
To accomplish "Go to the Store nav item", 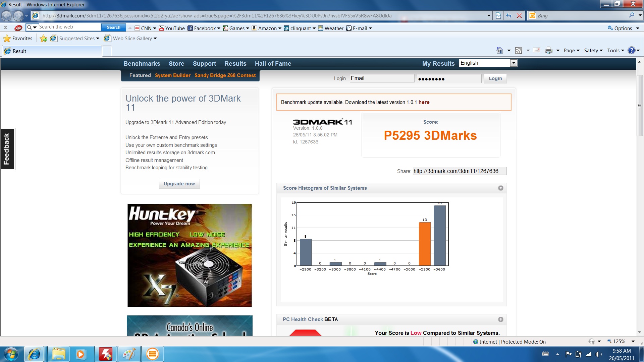I will coord(176,64).
